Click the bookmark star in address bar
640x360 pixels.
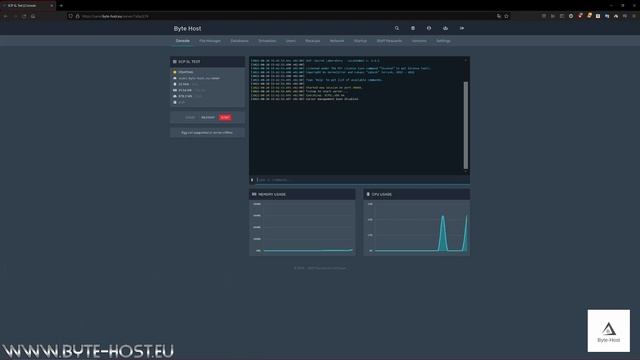(x=506, y=16)
